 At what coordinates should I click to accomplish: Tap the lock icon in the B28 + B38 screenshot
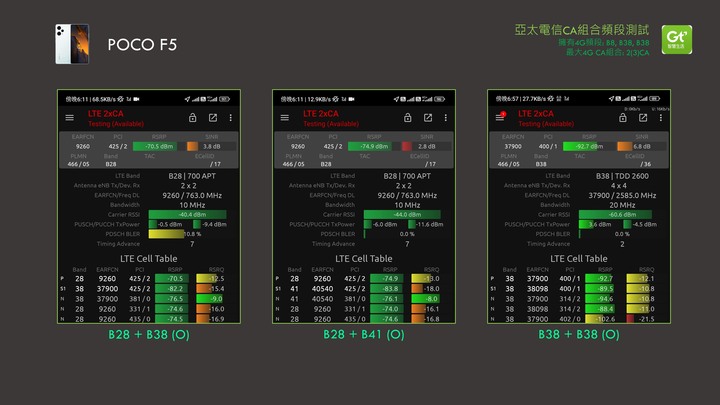pos(192,118)
